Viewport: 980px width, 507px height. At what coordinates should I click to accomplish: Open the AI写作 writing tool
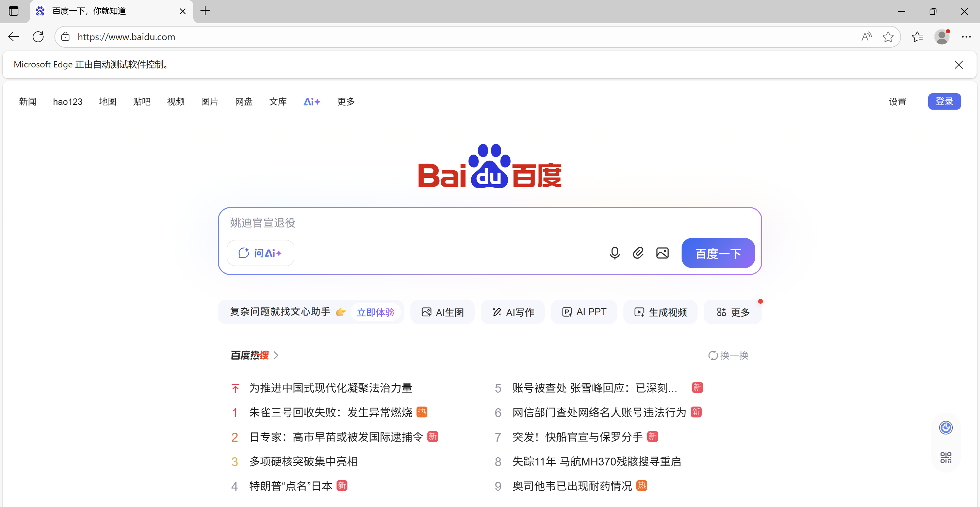pyautogui.click(x=513, y=313)
